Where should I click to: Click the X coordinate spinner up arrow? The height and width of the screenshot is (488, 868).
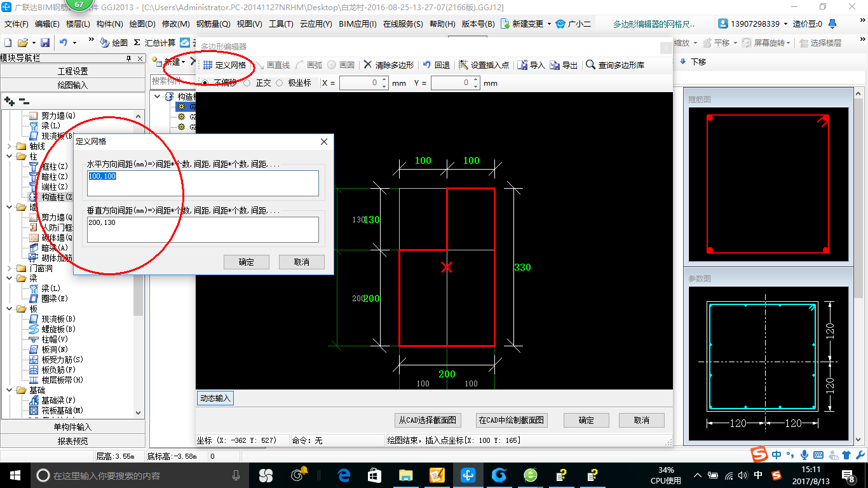click(x=384, y=80)
